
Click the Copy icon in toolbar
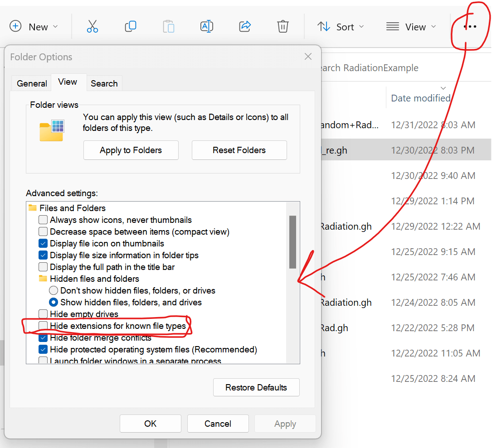(131, 26)
